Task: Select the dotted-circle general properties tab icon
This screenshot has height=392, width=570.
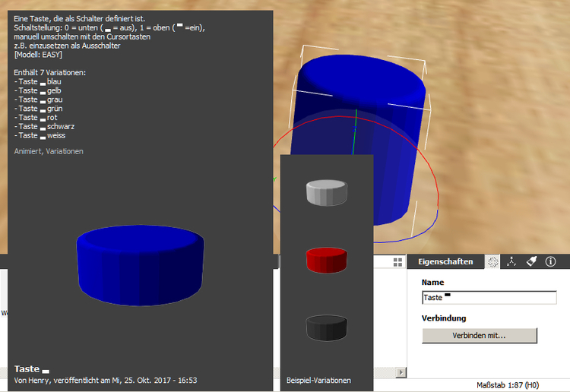Action: 493,262
